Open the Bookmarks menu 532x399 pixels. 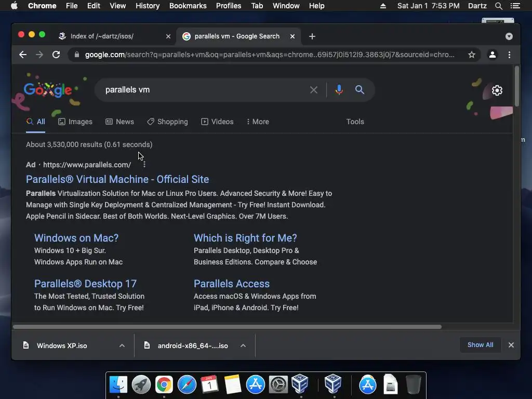click(188, 6)
